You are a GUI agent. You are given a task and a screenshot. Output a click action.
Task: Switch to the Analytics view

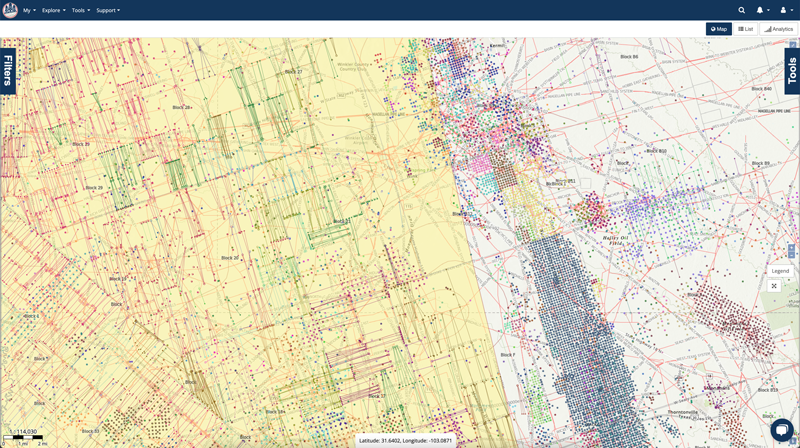pos(779,29)
